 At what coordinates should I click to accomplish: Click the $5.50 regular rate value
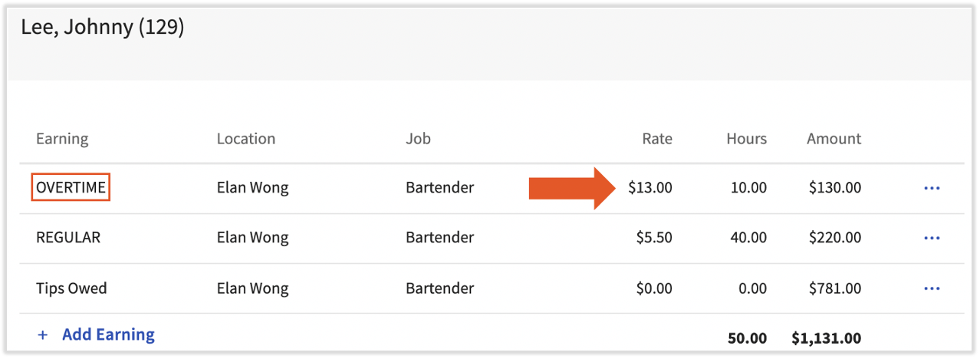[x=654, y=238]
